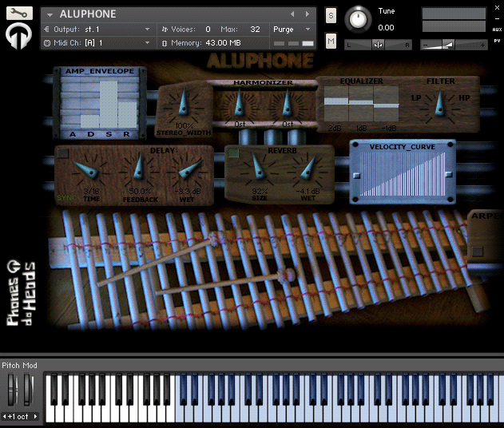Click the Attack bar in Amp Envelope
This screenshot has height=428, width=504.
[71, 104]
